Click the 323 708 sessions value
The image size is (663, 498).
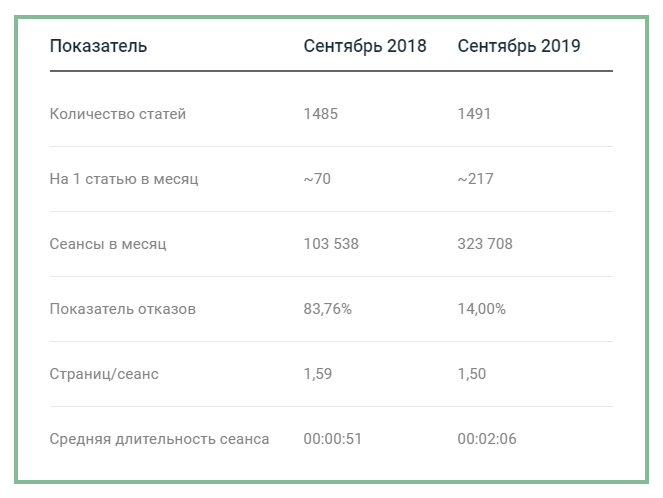pos(484,244)
